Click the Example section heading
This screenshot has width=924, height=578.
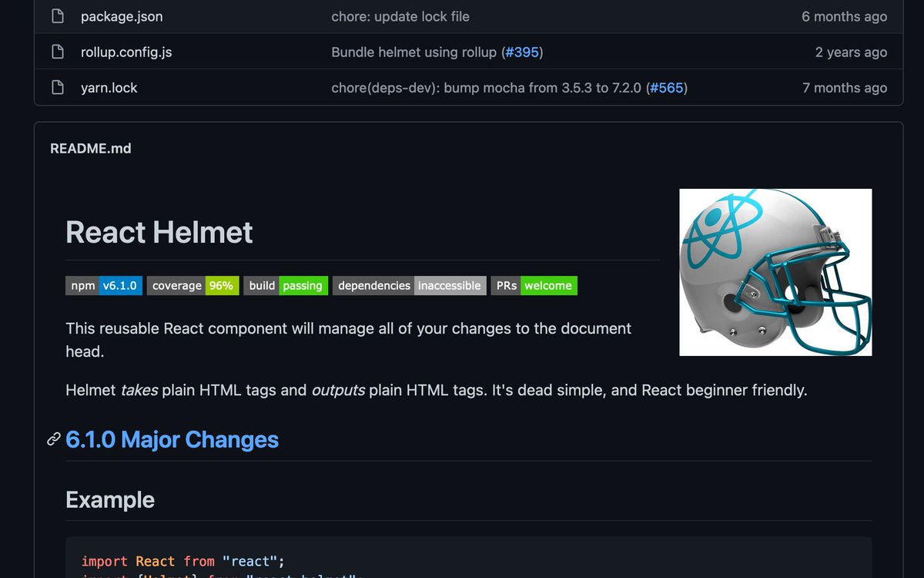[x=110, y=500]
